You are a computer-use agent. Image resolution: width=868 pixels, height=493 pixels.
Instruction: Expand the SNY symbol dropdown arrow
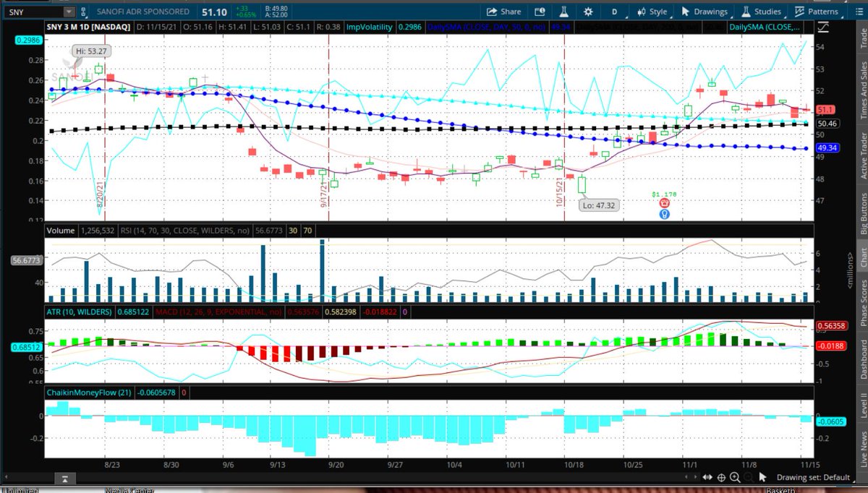pyautogui.click(x=68, y=12)
